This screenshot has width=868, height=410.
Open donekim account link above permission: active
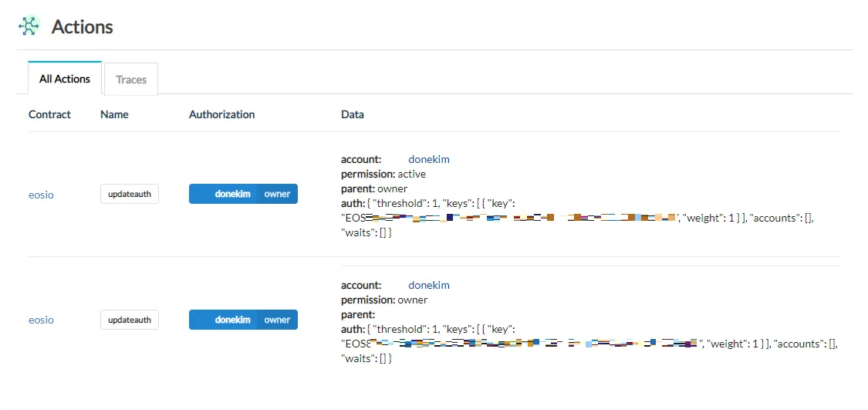click(x=429, y=160)
